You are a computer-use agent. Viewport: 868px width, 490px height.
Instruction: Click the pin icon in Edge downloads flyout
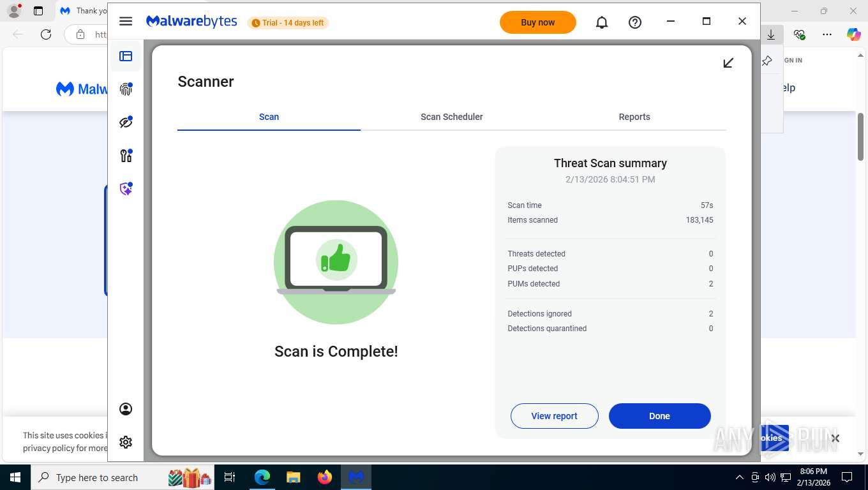point(767,61)
